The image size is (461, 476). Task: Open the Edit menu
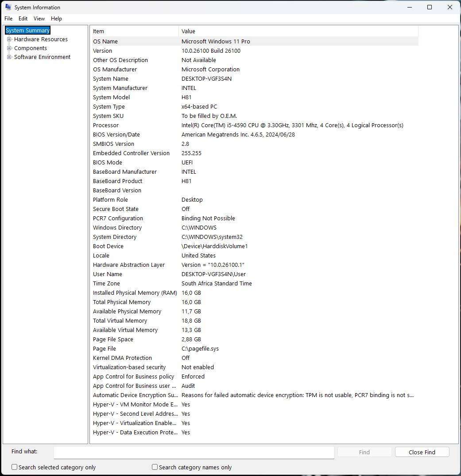click(23, 19)
